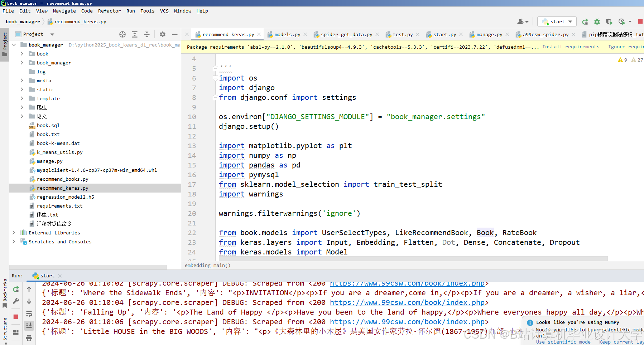The height and width of the screenshot is (345, 644).
Task: Stop process in Run panel
Action: pos(16,317)
